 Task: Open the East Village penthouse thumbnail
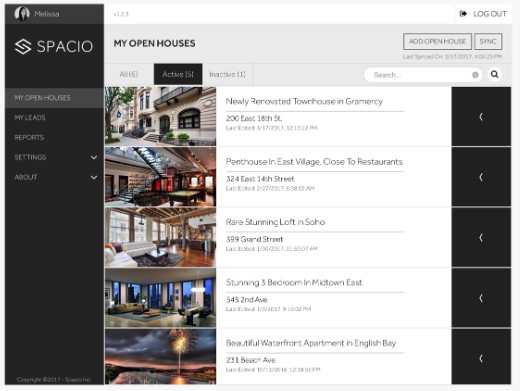160,177
